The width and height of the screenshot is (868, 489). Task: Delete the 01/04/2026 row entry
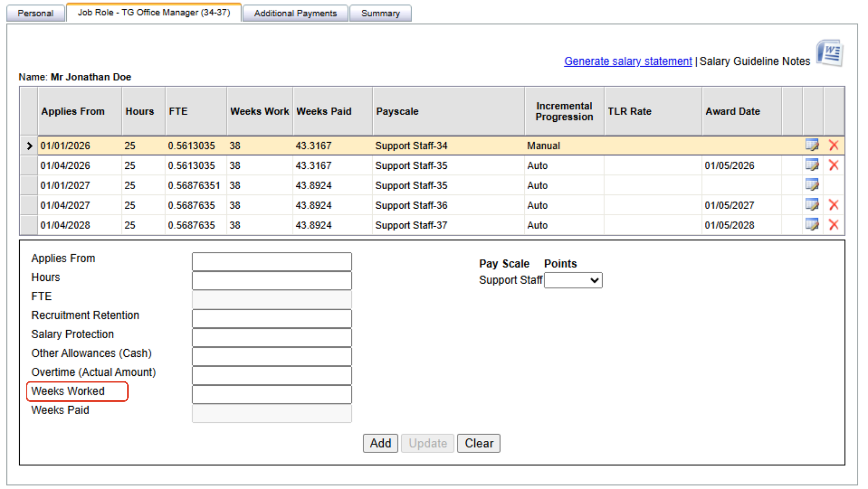[833, 165]
